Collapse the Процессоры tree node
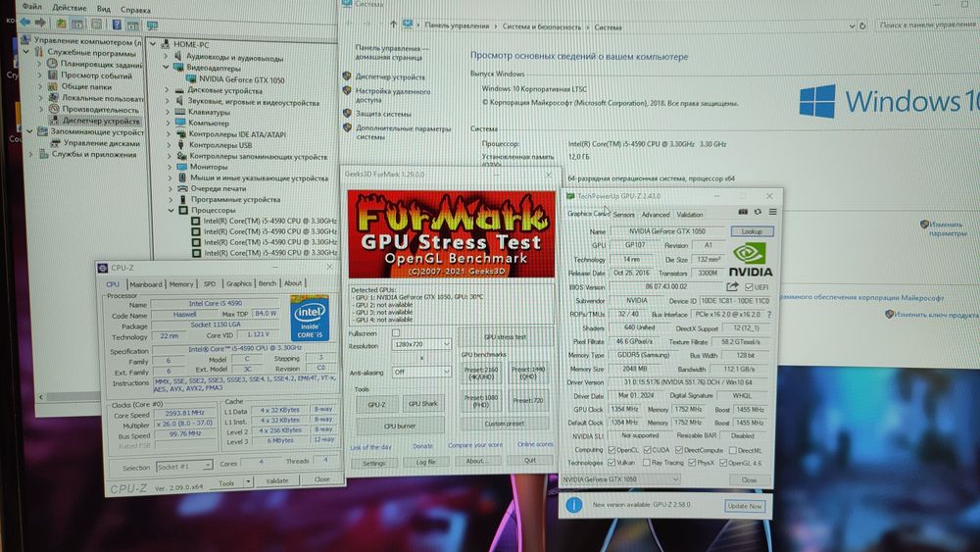The width and height of the screenshot is (980, 552). [x=171, y=210]
